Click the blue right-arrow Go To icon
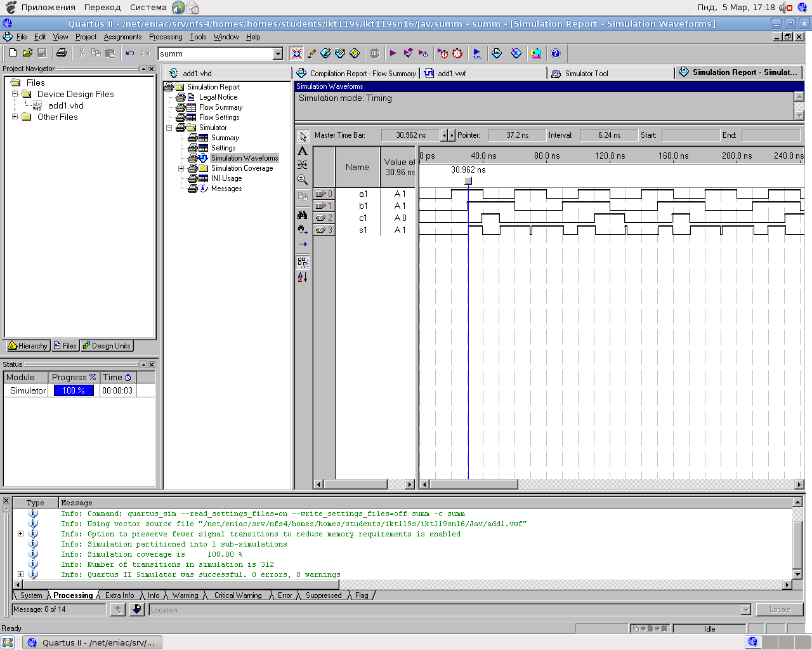This screenshot has height=650, width=812. 303,244
